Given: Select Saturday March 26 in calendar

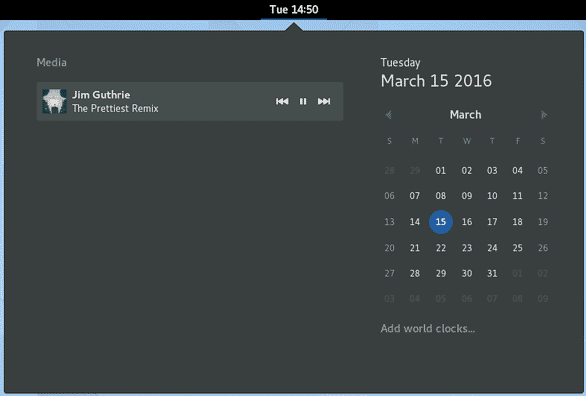Looking at the screenshot, I should pos(543,248).
